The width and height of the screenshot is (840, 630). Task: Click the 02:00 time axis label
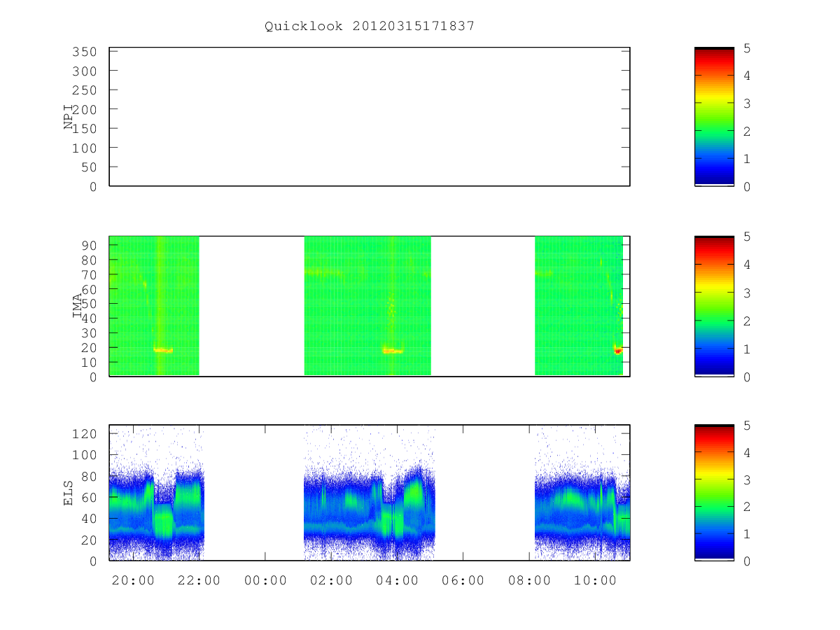point(331,580)
